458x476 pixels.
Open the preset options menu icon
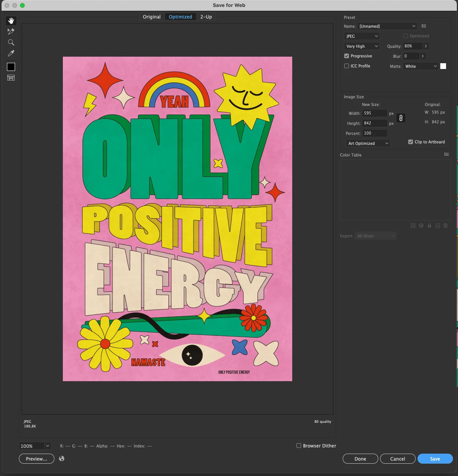424,26
